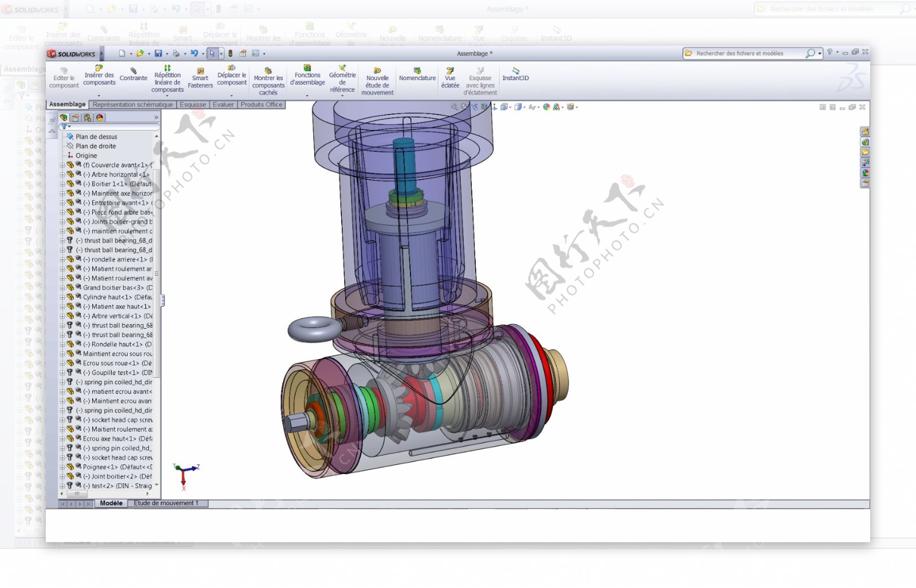Expand the Arbre horizontal<1> tree node

coord(62,175)
